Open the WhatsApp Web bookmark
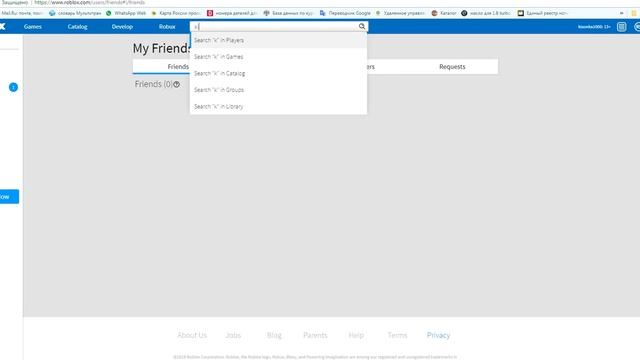The height and width of the screenshot is (360, 640). coord(126,13)
